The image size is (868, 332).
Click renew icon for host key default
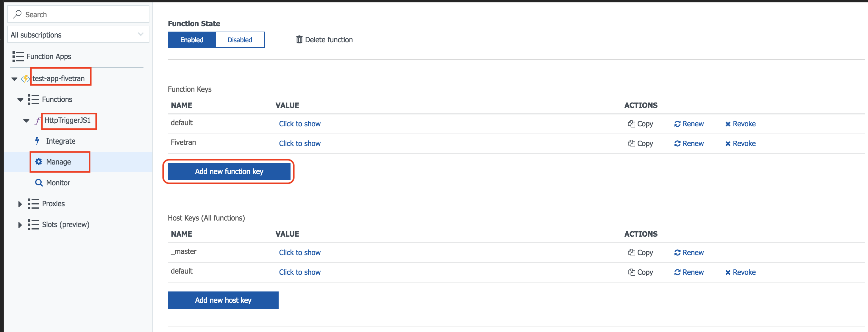(677, 272)
